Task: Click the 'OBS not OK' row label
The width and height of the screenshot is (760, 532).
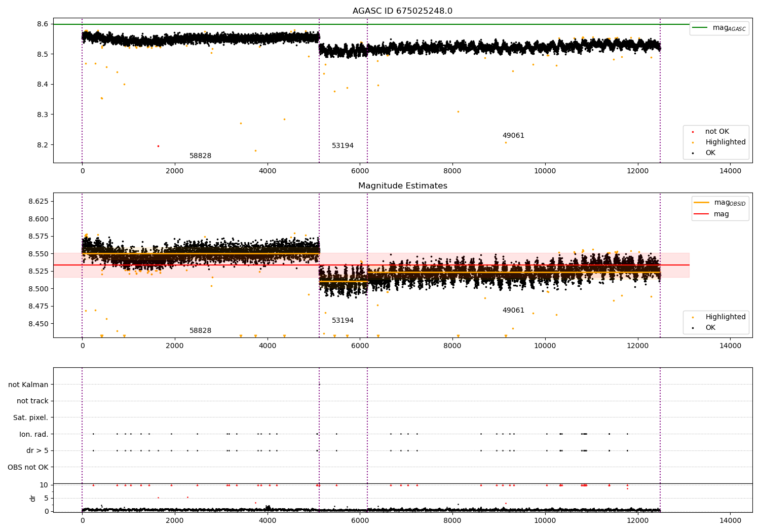Action: (x=28, y=467)
